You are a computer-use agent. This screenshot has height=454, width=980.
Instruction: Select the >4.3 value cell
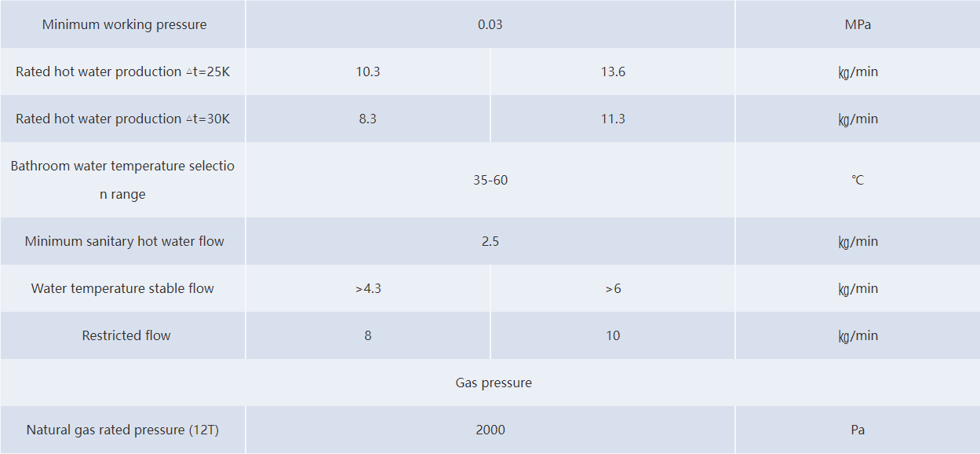[368, 288]
